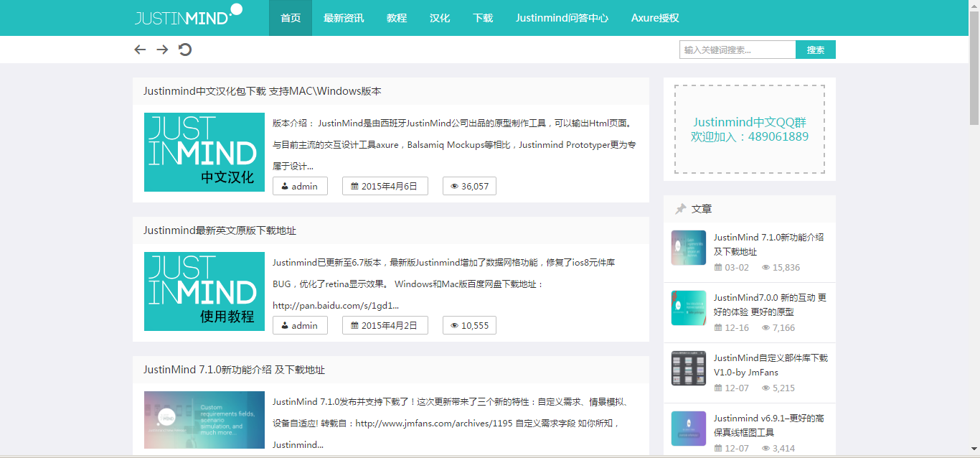The image size is (980, 458).
Task: Click eye icon next to 5,215 views
Action: tap(765, 388)
